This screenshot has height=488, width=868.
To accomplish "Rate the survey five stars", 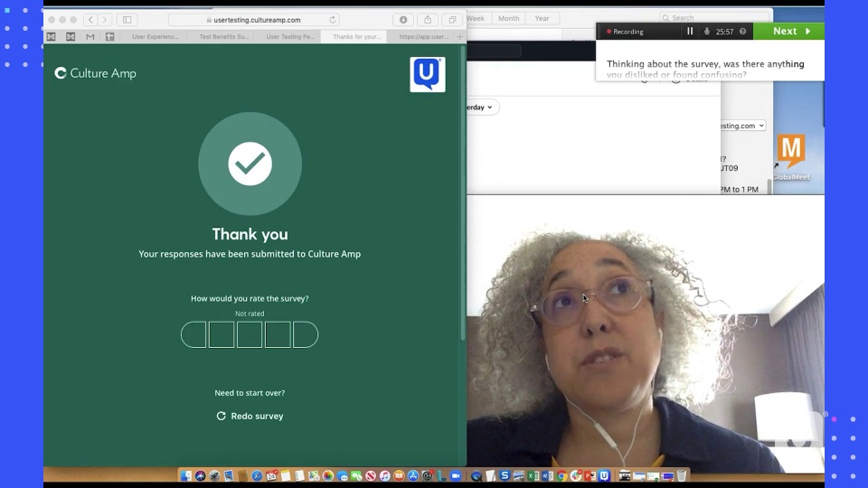I will 306,334.
